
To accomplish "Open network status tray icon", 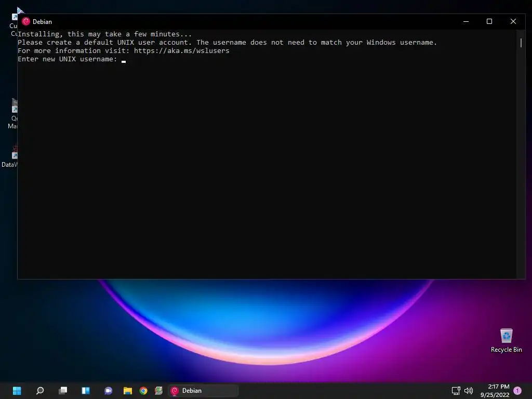I will (456, 391).
